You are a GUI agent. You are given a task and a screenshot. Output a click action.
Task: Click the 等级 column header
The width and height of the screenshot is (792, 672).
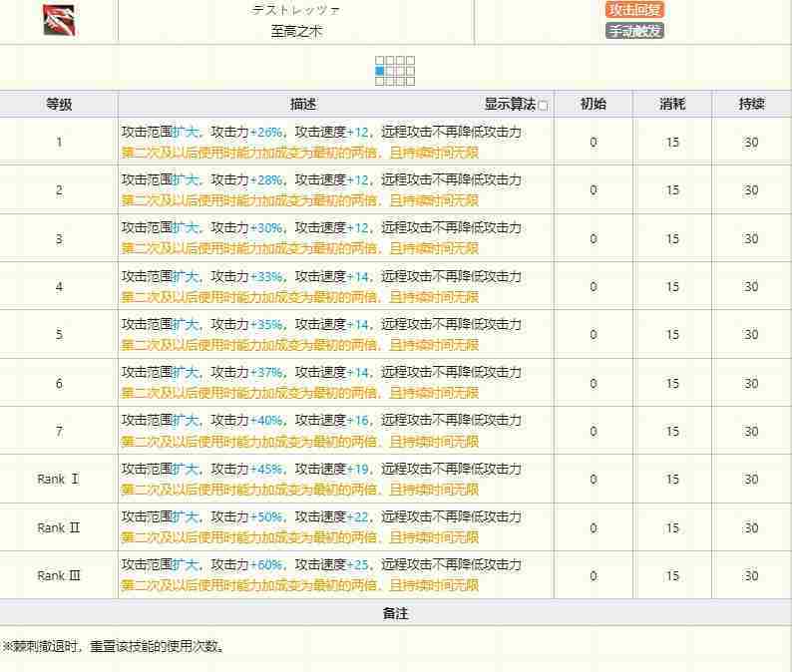(59, 104)
